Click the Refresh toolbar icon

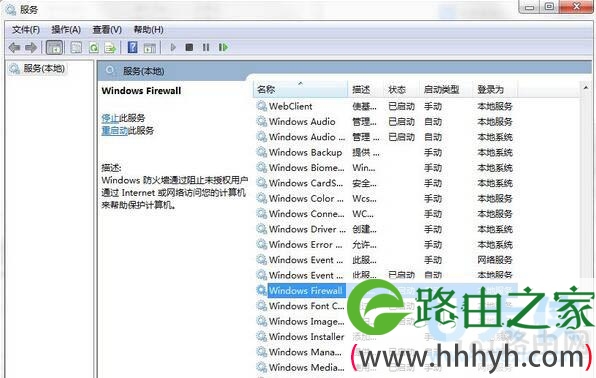pyautogui.click(x=94, y=48)
